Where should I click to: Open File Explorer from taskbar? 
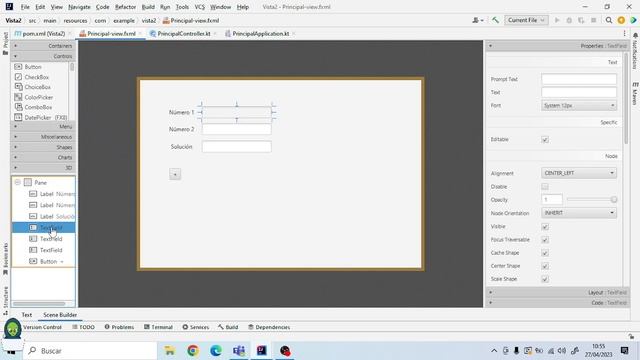tap(170, 351)
